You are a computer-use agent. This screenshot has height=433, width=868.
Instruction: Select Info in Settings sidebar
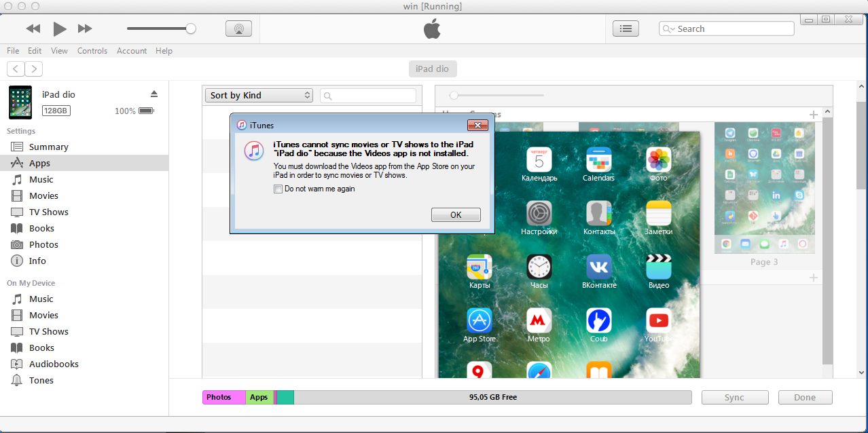pos(84,261)
